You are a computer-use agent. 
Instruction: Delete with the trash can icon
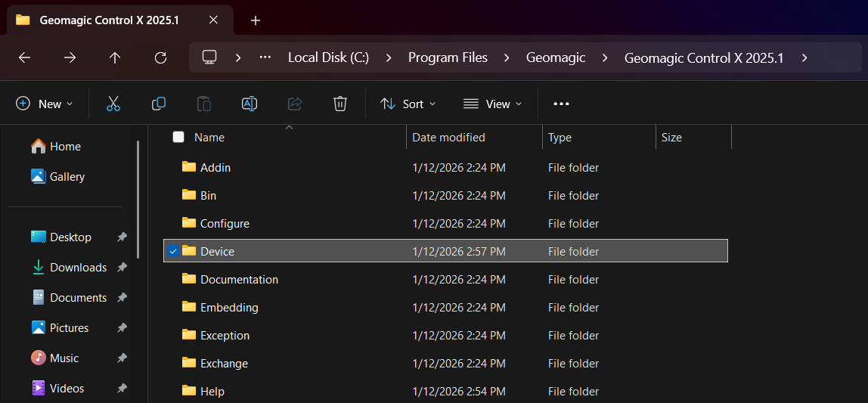340,104
